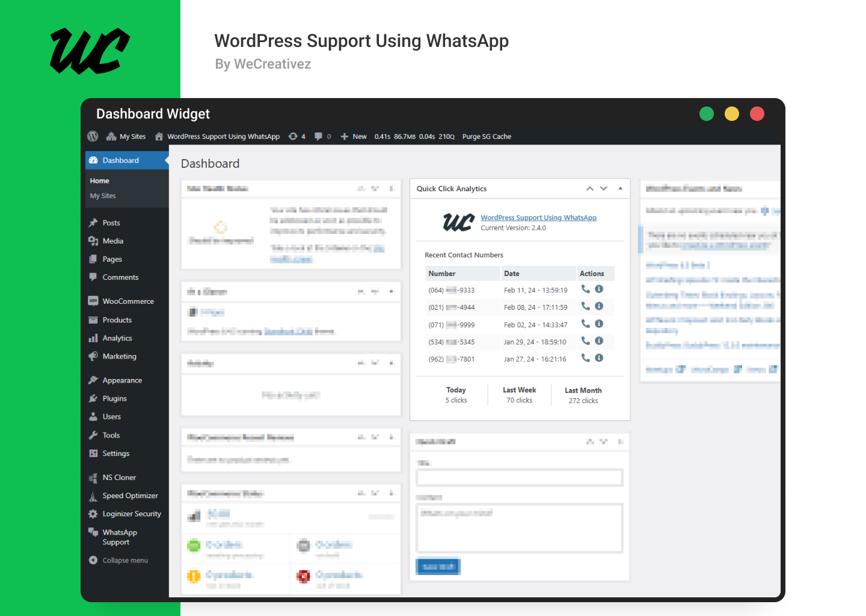Click the Appearance paintbrush icon in the sidebar

click(x=93, y=380)
